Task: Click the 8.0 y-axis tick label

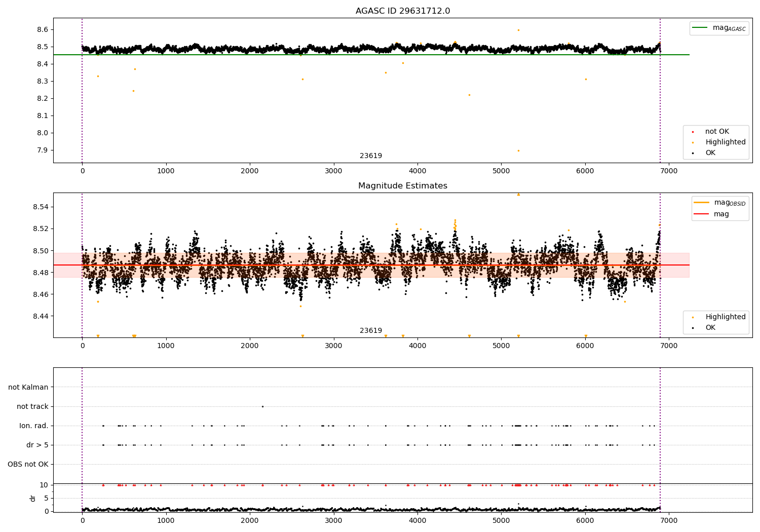Action: pos(43,133)
